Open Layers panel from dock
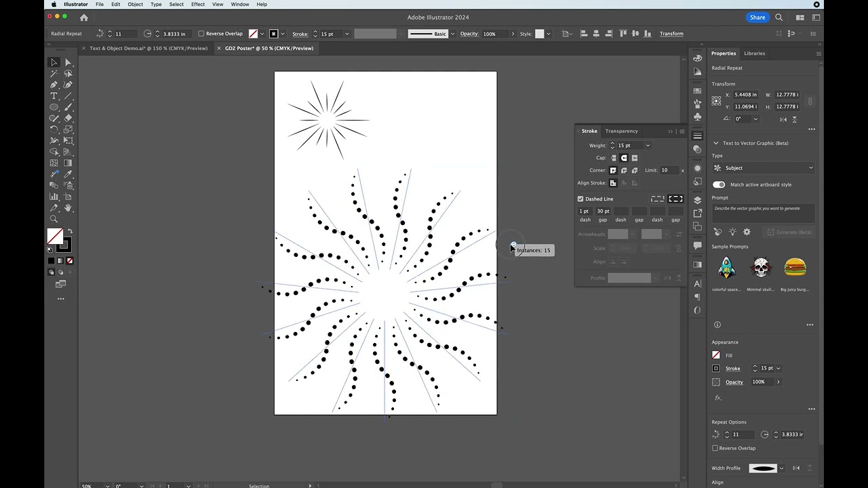The image size is (868, 488). coord(697,201)
